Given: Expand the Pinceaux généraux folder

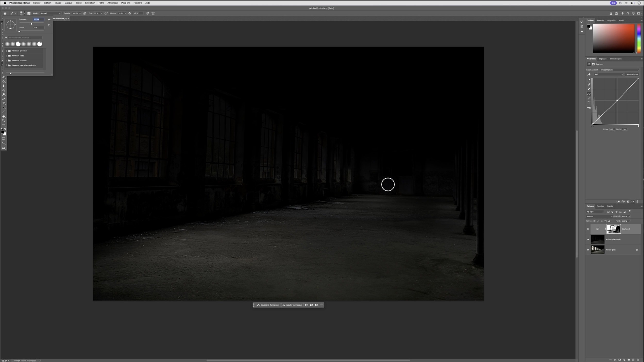Looking at the screenshot, I should pyautogui.click(x=7, y=51).
